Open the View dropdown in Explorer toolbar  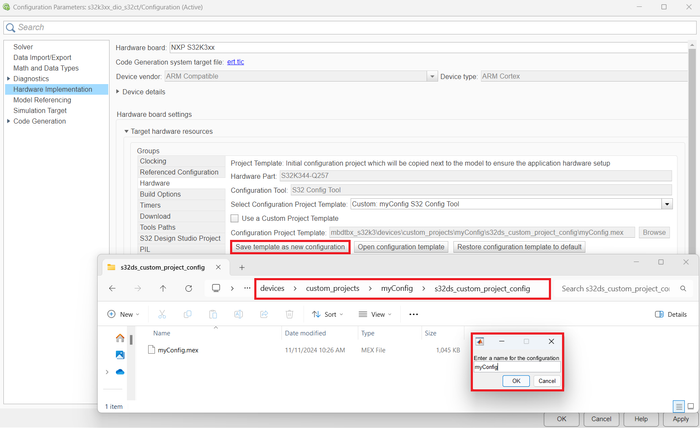tap(375, 314)
